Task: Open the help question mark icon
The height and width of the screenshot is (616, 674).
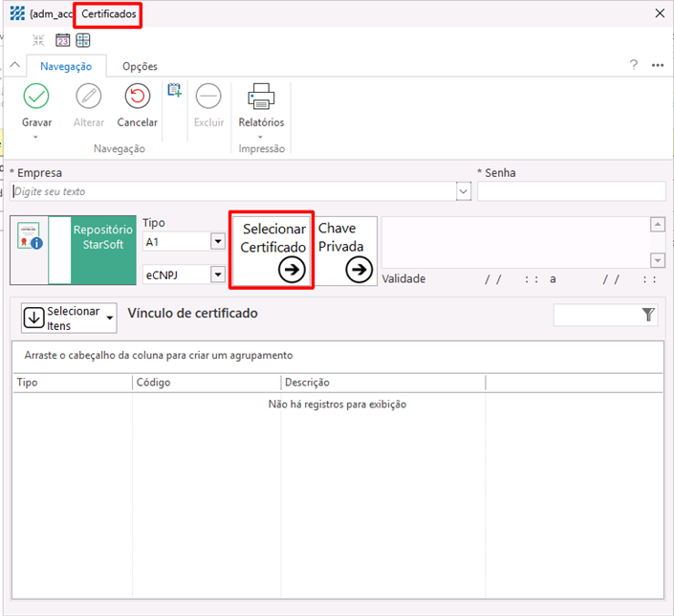Action: pyautogui.click(x=633, y=65)
